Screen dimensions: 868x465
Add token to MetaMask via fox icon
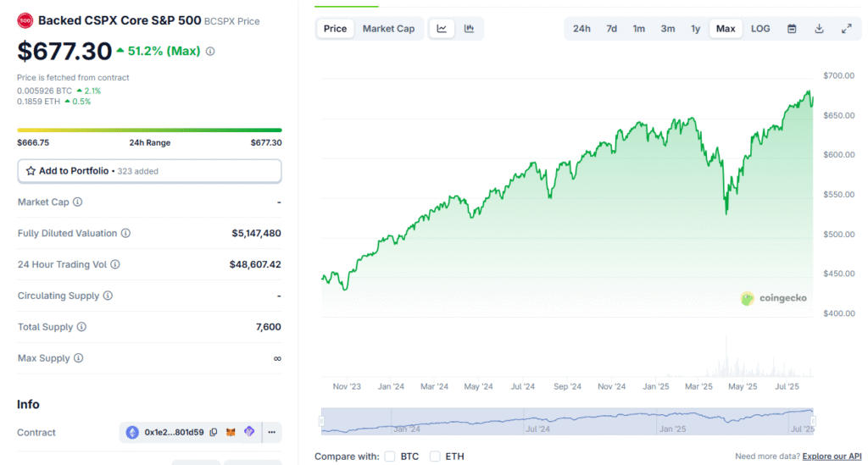(x=231, y=432)
